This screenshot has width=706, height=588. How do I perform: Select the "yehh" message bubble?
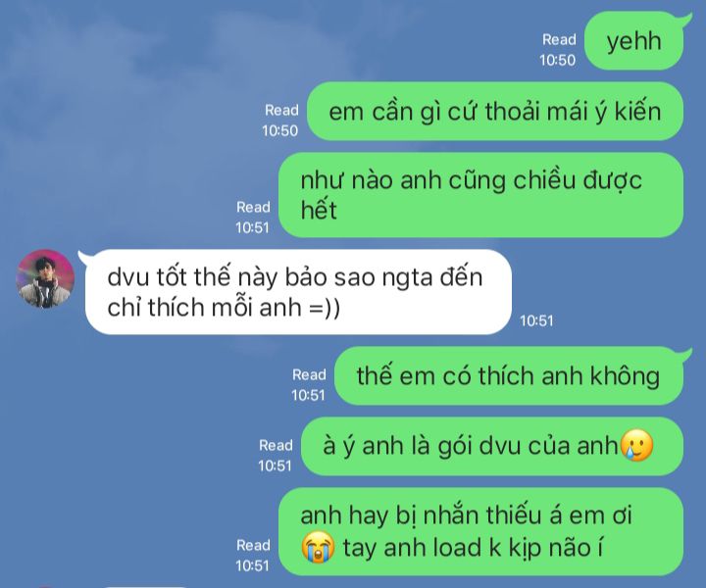coord(634,41)
